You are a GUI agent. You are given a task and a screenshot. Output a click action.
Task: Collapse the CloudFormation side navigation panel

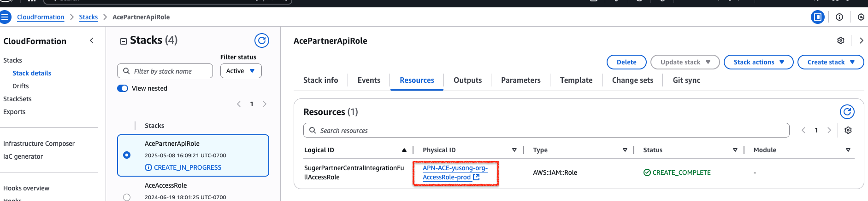click(x=92, y=41)
